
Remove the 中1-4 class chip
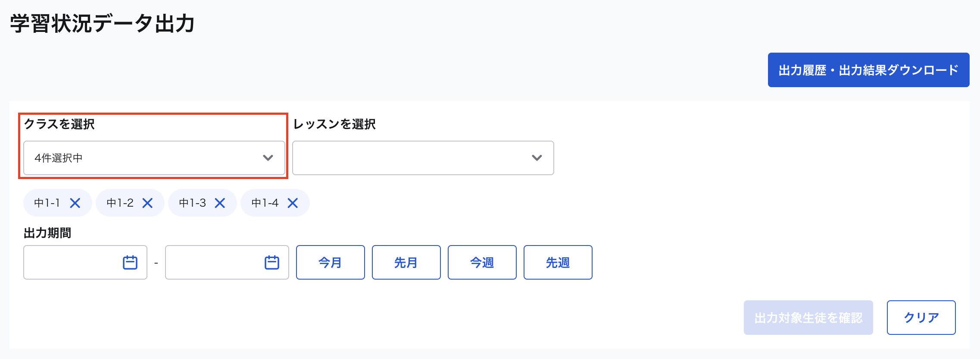click(293, 203)
